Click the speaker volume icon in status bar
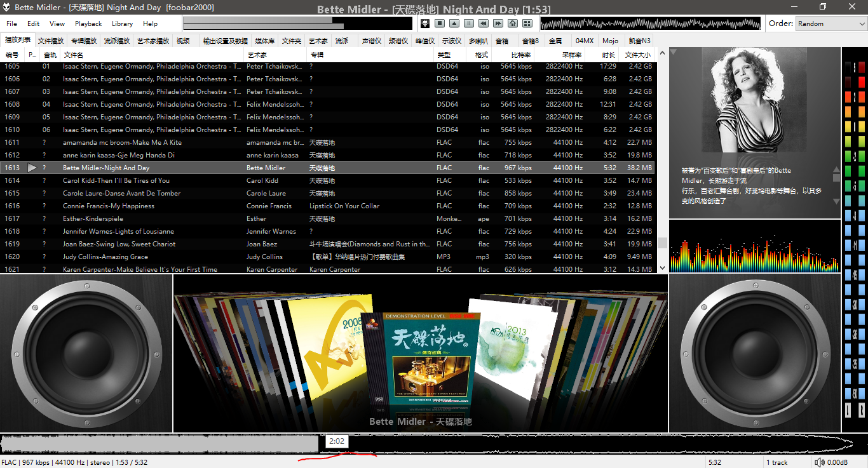Image resolution: width=868 pixels, height=468 pixels. (820, 462)
